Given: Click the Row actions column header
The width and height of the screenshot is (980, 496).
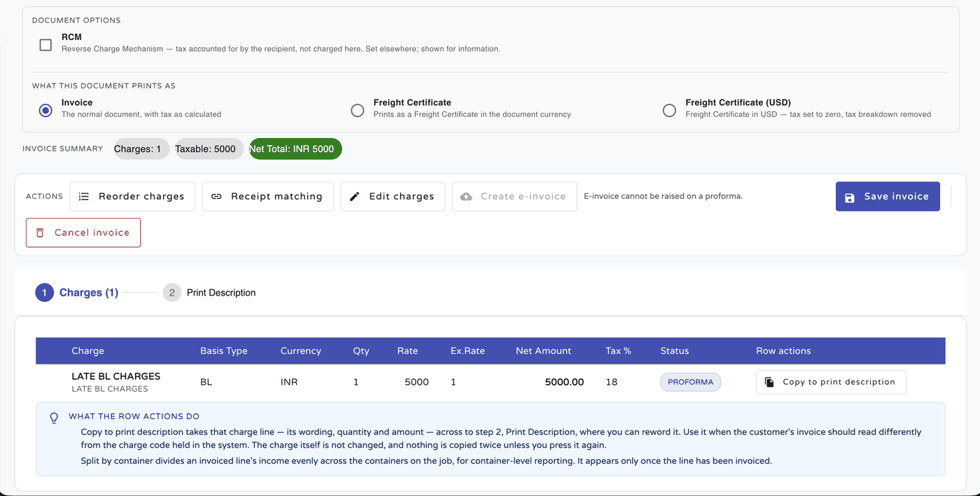Looking at the screenshot, I should [x=783, y=351].
